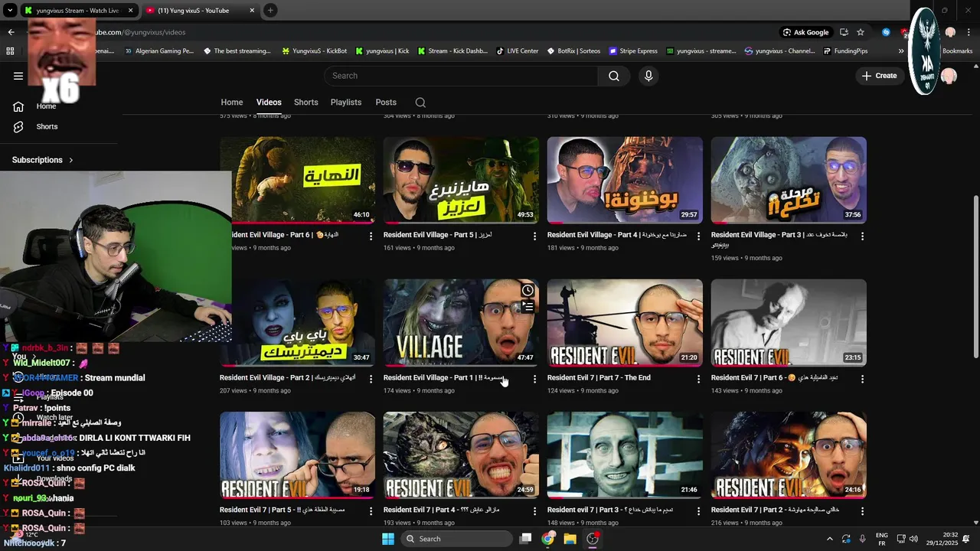
Task: Go to Home in the sidebar
Action: 46,106
